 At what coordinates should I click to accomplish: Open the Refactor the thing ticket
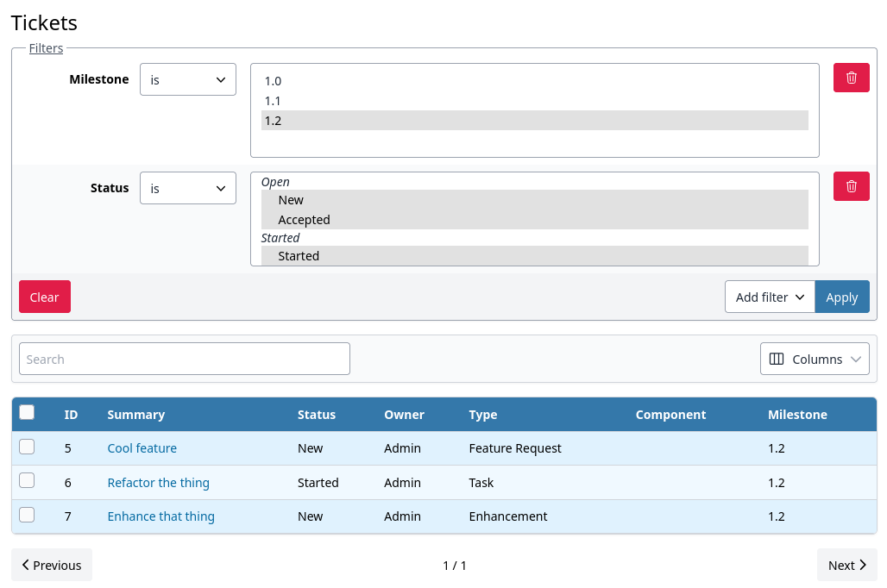[159, 482]
